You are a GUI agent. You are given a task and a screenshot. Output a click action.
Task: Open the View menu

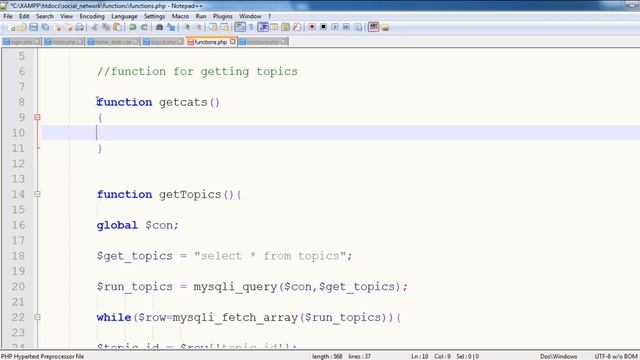(66, 16)
